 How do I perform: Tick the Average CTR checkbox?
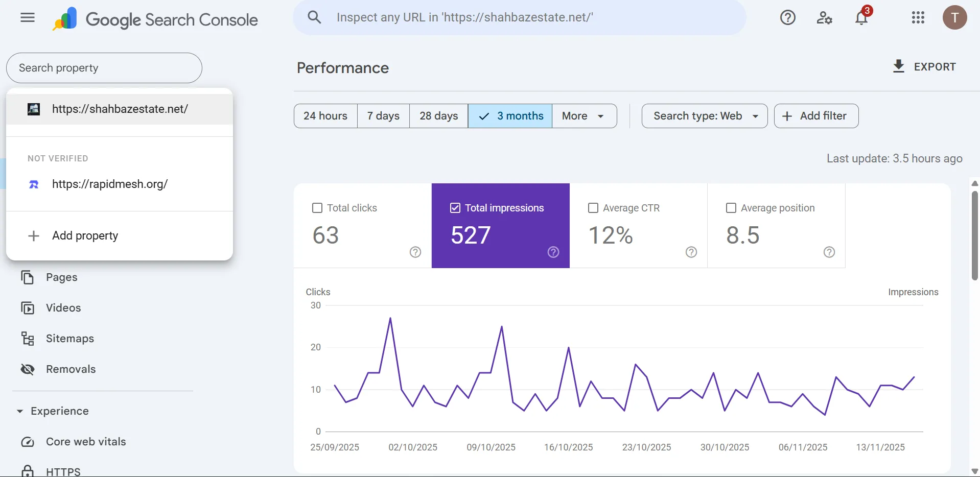click(x=593, y=208)
